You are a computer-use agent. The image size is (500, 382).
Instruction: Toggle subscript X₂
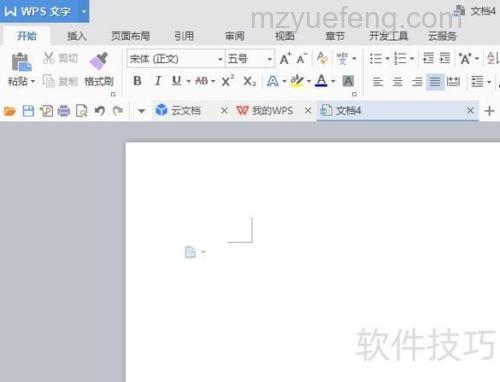pos(249,81)
